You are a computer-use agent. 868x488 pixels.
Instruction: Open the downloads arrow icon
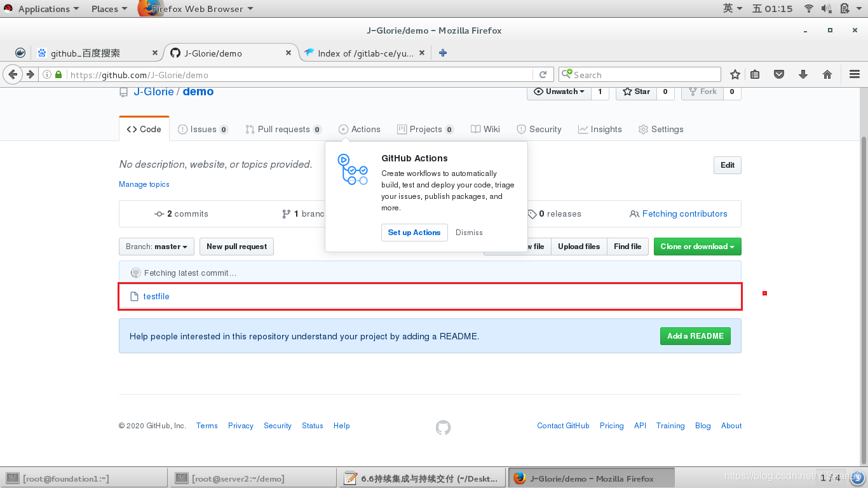tap(803, 74)
